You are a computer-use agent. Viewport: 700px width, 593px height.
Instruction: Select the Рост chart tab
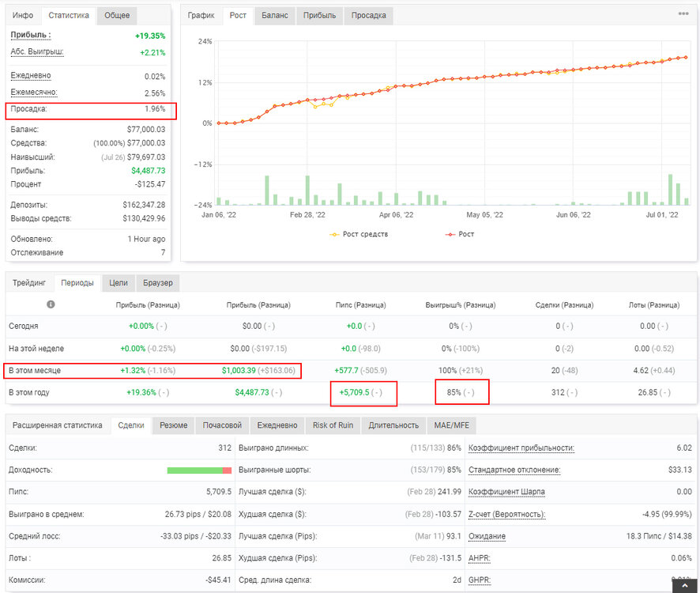click(238, 15)
